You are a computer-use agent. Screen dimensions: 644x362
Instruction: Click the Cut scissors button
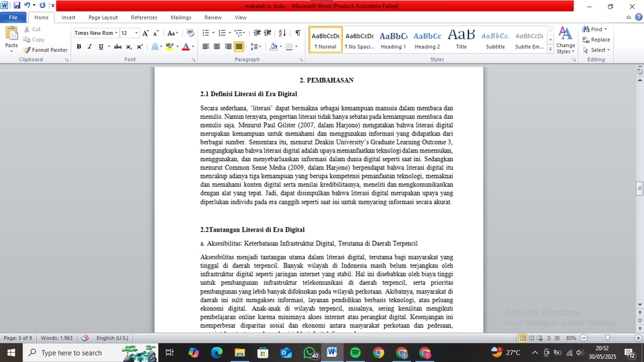(32, 29)
